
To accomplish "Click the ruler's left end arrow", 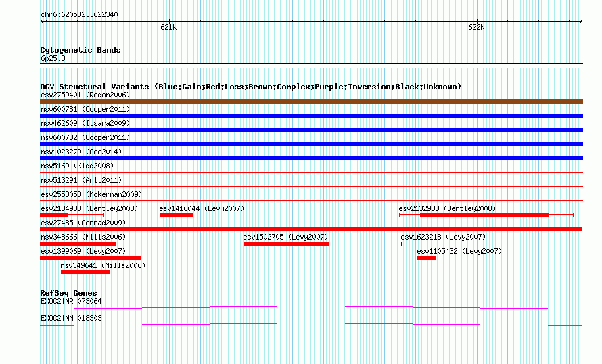I will pyautogui.click(x=43, y=21).
